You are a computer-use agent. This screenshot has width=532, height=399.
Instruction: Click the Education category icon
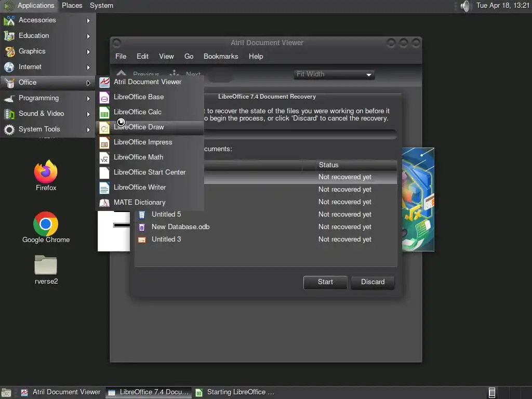(9, 36)
